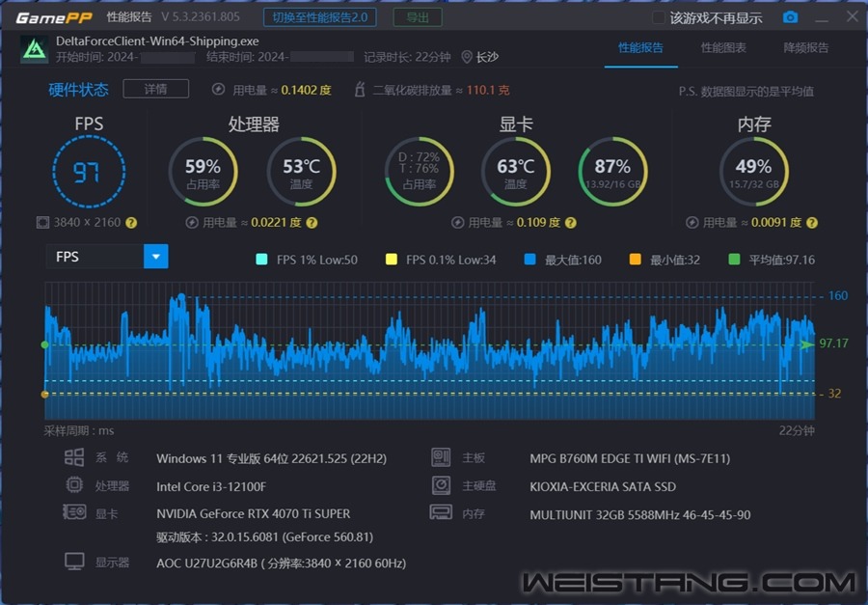Image resolution: width=868 pixels, height=605 pixels.
Task: Switch to the 性能报告 tab
Action: coord(640,47)
